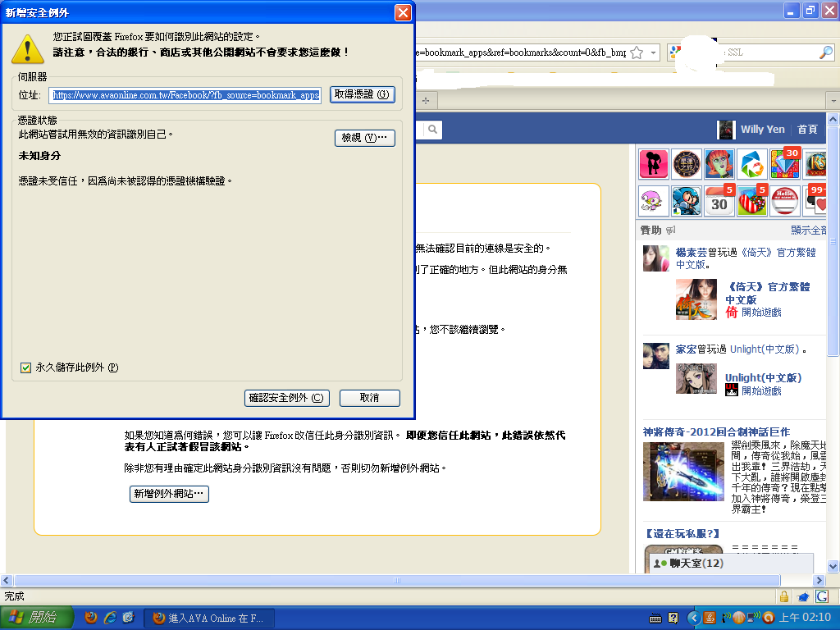Click the 倚天 game ad thumbnail
Screen dimensions: 840x630
(x=696, y=299)
